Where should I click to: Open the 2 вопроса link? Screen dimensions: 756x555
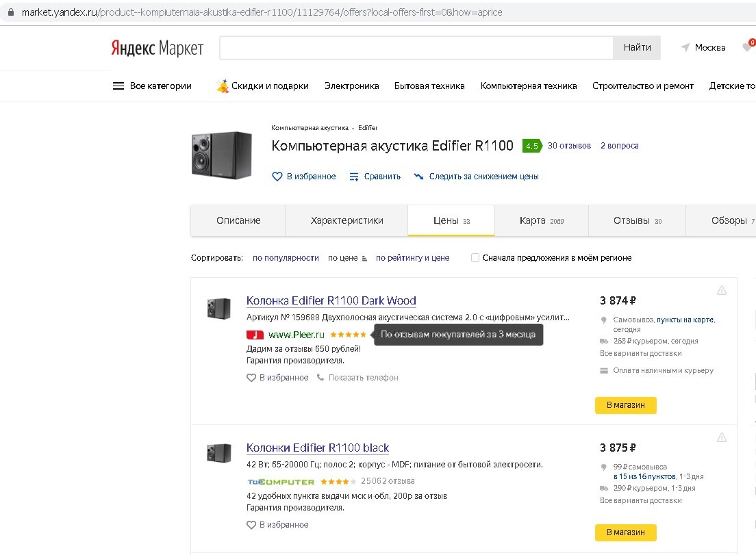(619, 146)
